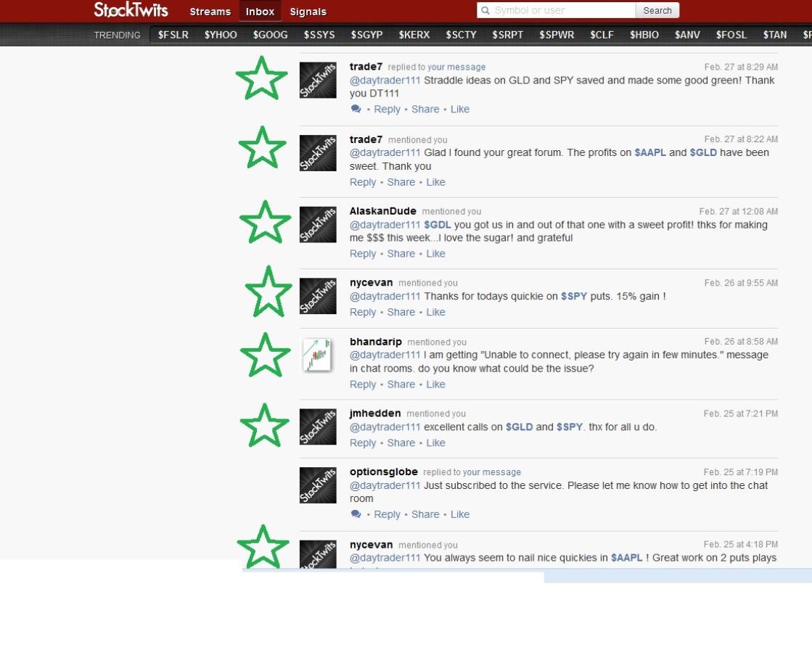Click conversation bubble icon on trade7's reply
The height and width of the screenshot is (650, 812).
[356, 110]
